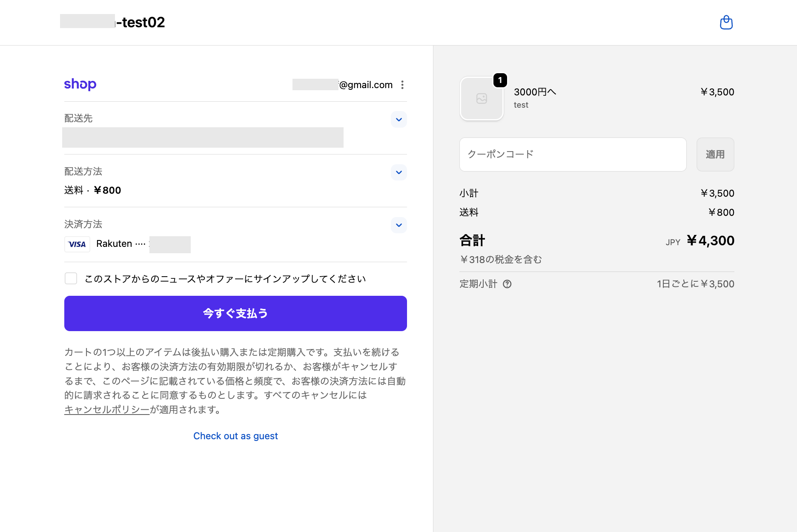Screen dimensions: 797x532
Task: Click the store name ending in -test02
Action: 112,22
